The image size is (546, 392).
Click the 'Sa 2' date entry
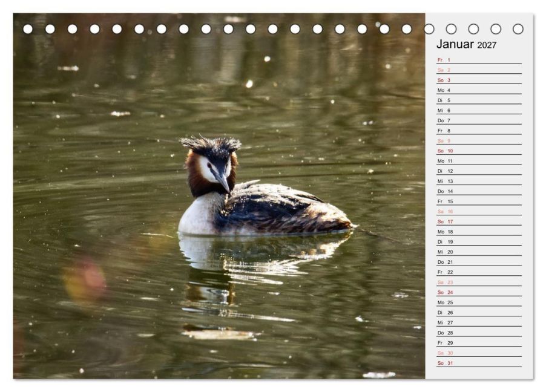(x=479, y=70)
